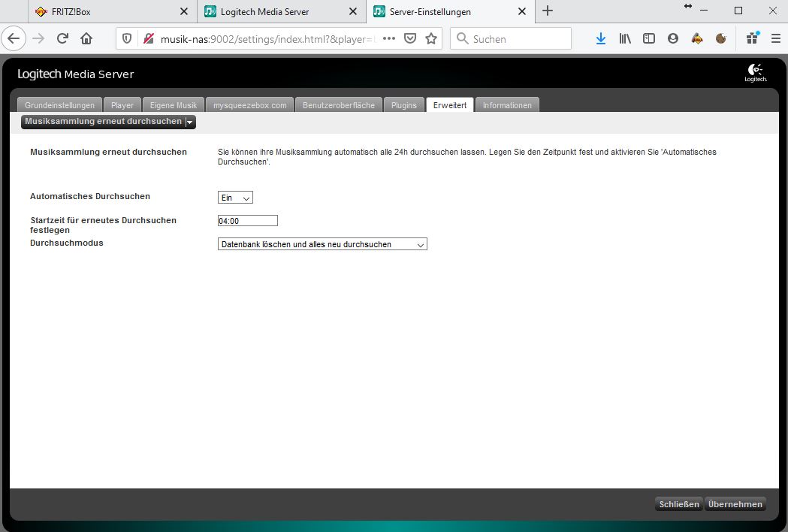Screen dimensions: 788x532
Task: Click the Logitech logo in header
Action: pos(756,74)
